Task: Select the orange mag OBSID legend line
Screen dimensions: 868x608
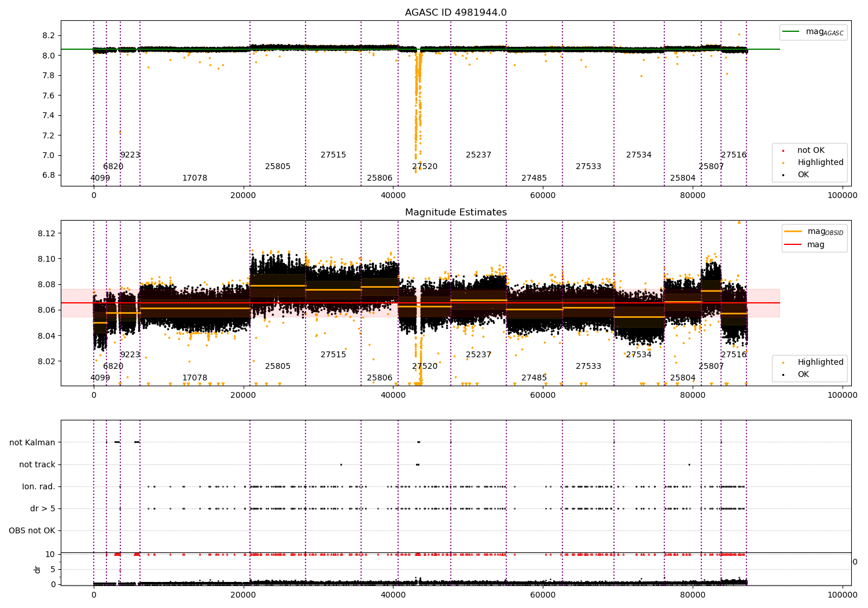Action: [793, 231]
